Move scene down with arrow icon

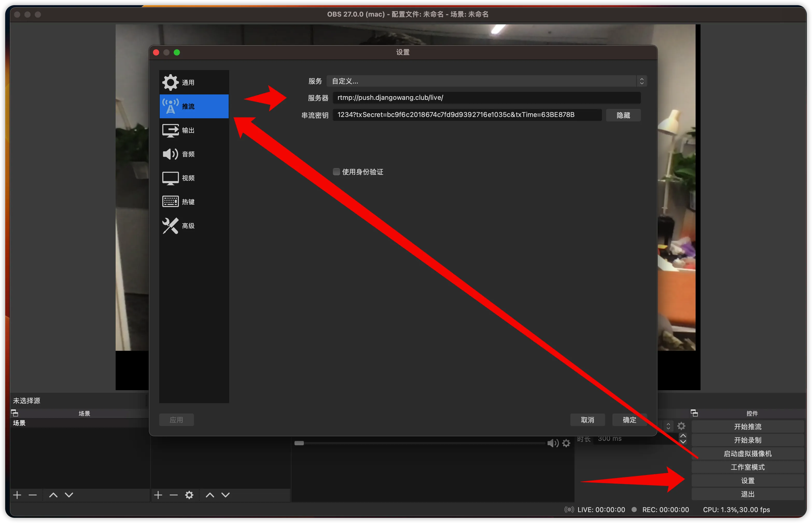point(69,495)
